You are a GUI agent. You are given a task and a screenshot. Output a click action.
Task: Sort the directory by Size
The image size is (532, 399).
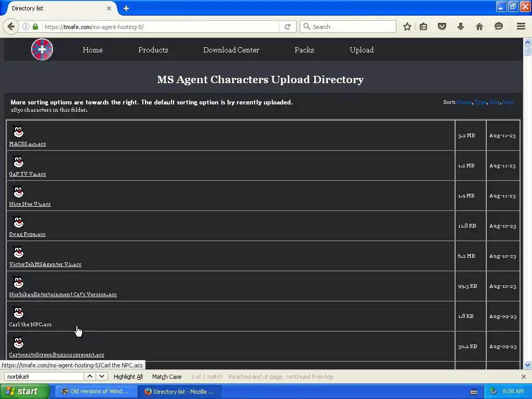494,102
